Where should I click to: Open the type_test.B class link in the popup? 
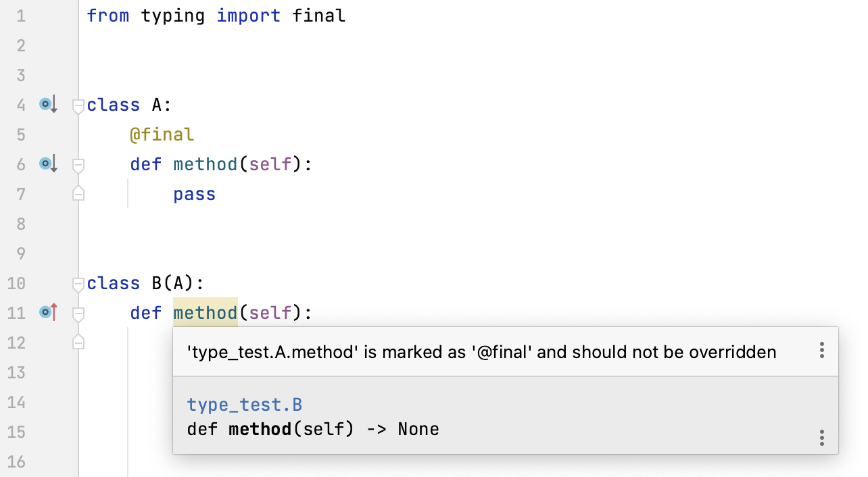pos(243,404)
